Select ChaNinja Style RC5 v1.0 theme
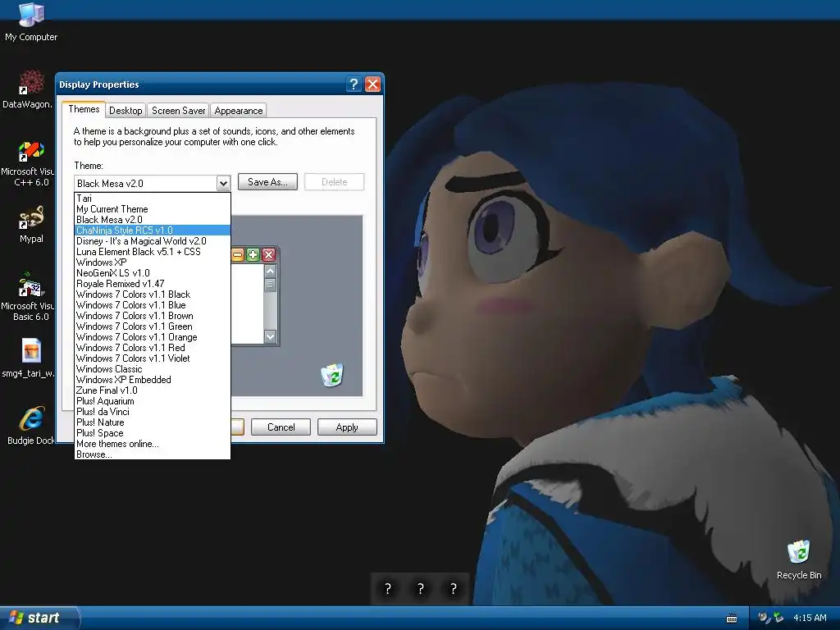840x630 pixels. pyautogui.click(x=152, y=231)
